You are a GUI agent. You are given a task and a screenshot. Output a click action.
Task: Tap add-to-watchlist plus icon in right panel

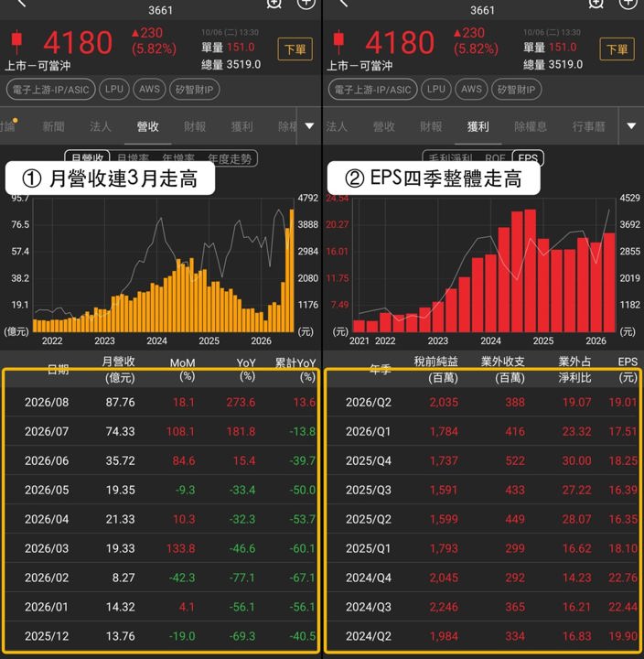[628, 4]
